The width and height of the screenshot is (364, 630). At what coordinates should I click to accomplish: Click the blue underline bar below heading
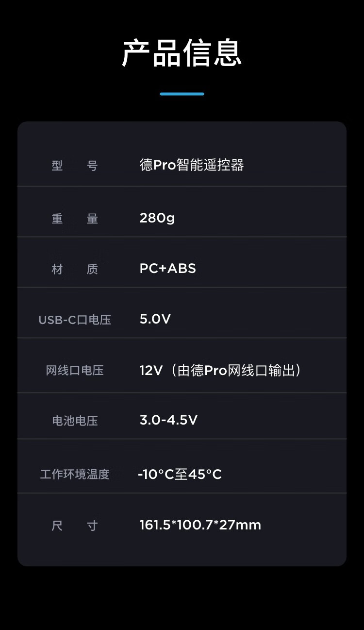(182, 94)
